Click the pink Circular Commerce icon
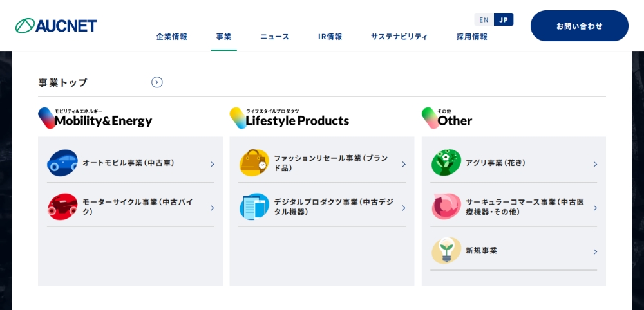 [x=446, y=206]
